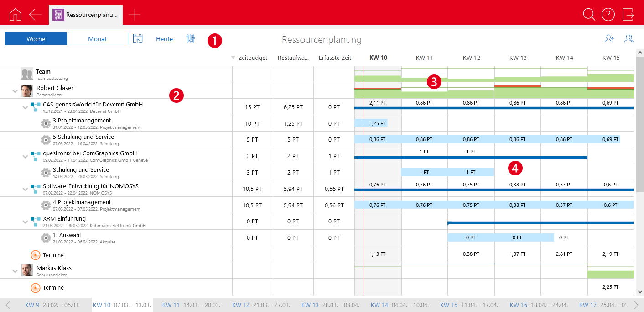Switch view to Woche
Image resolution: width=644 pixels, height=312 pixels.
point(36,39)
